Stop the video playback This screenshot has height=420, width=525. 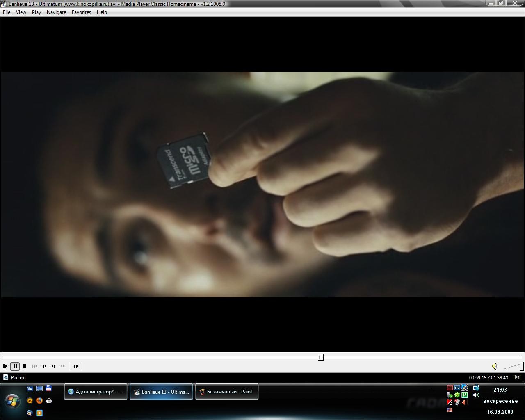point(24,366)
